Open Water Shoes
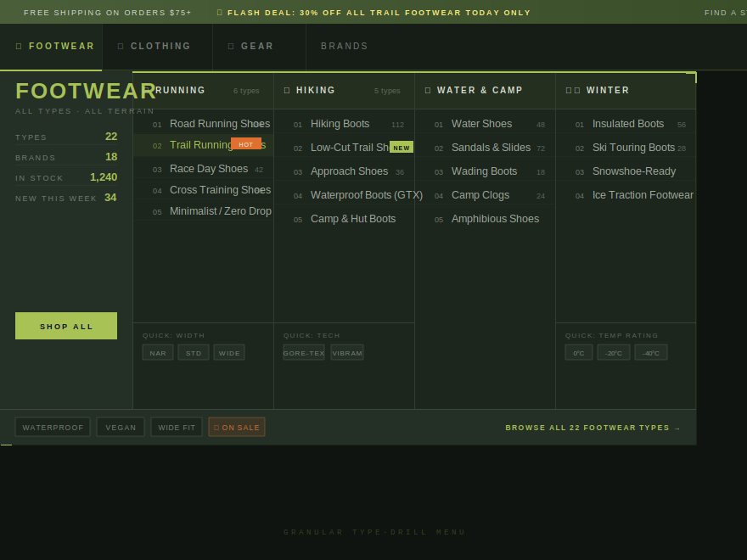This screenshot has width=747, height=560. (485, 124)
